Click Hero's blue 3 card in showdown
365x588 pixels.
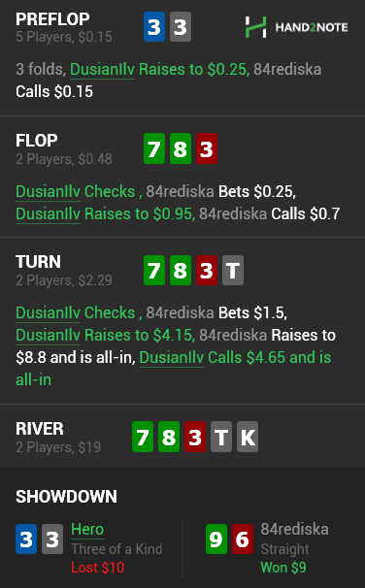coord(26,539)
